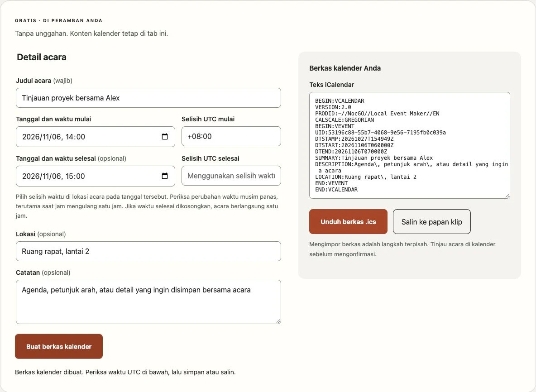
Task: Click the Lokasi (opsional) label
Action: [x=41, y=234]
